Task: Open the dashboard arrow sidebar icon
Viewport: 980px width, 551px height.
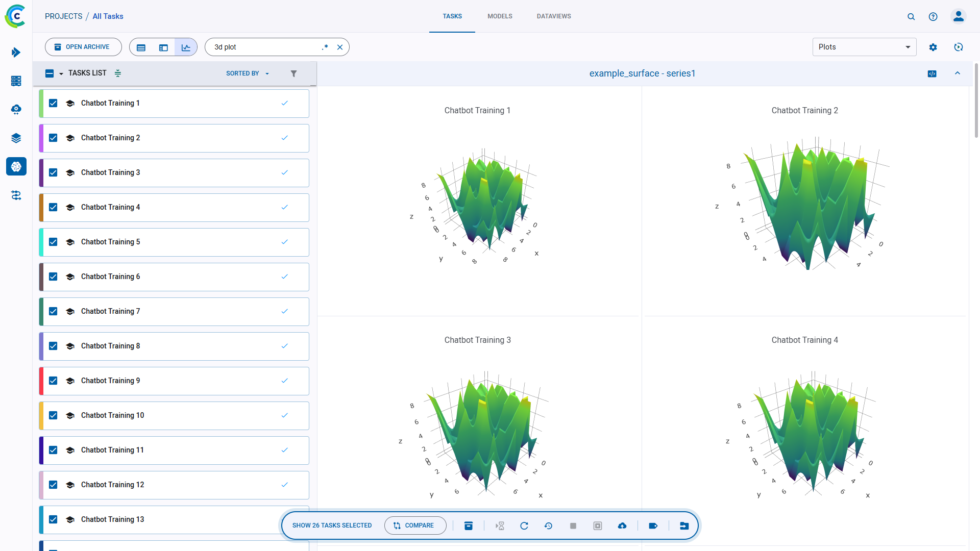Action: coord(16,52)
